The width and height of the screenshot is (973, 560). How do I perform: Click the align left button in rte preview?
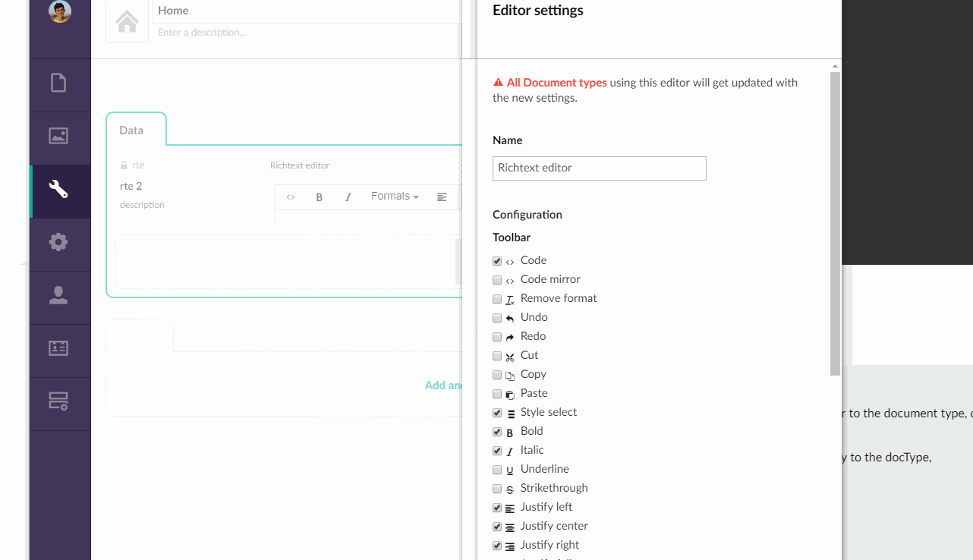442,197
